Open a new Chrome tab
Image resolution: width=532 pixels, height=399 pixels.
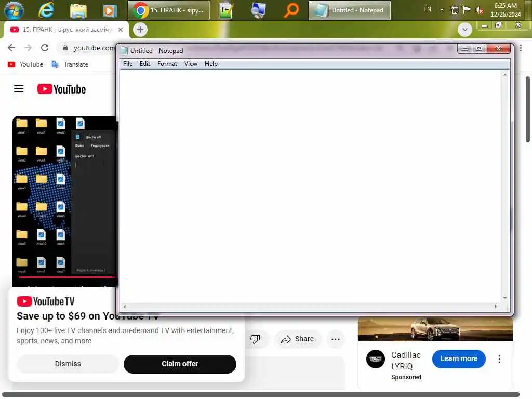(x=140, y=30)
